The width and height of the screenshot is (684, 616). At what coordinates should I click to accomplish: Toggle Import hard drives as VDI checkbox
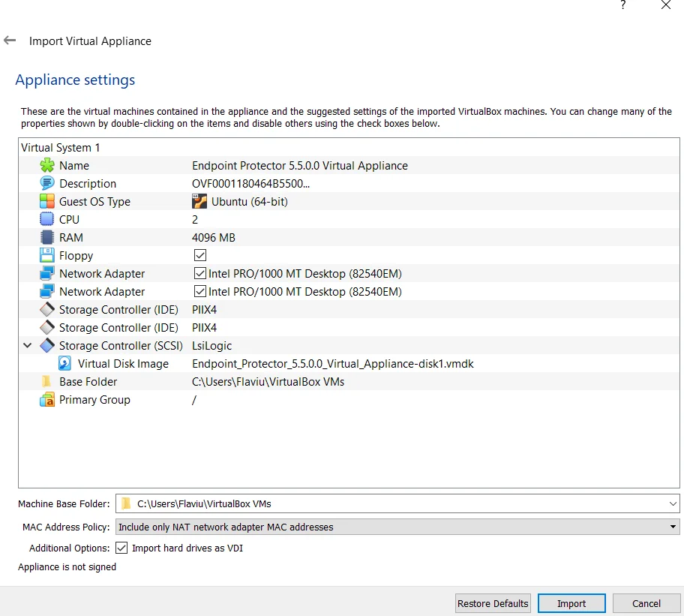(x=121, y=548)
